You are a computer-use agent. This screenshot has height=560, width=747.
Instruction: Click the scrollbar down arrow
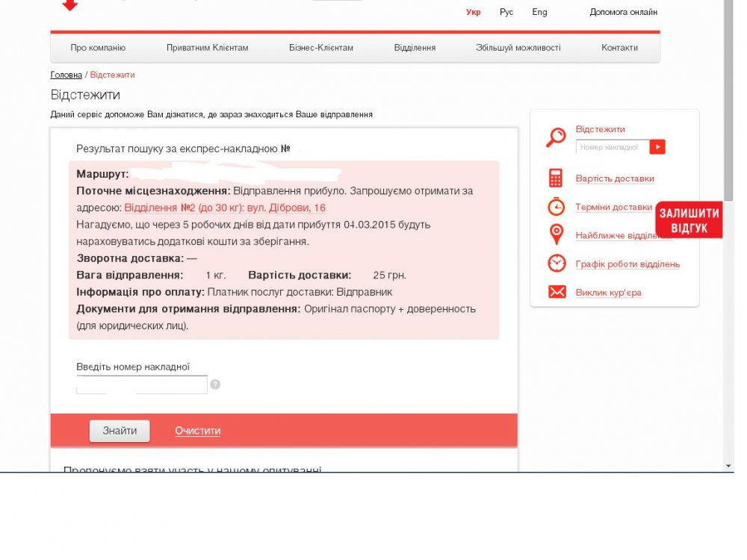tap(728, 466)
